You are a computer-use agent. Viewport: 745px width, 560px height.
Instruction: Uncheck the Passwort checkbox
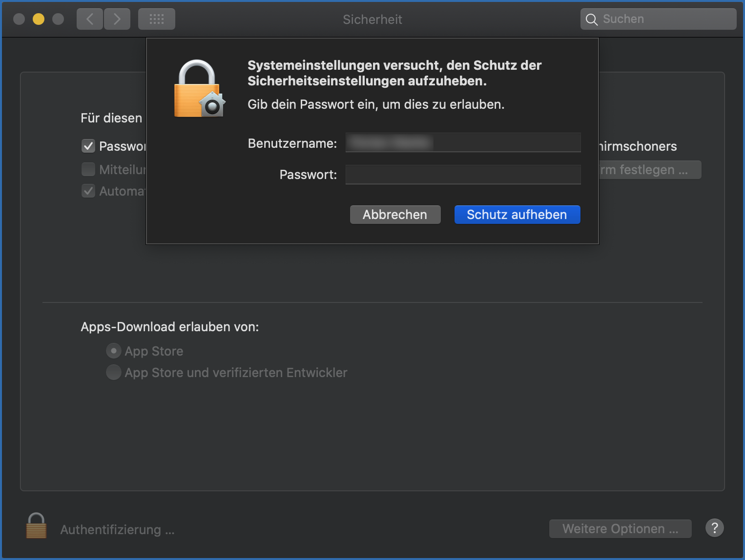pyautogui.click(x=88, y=145)
